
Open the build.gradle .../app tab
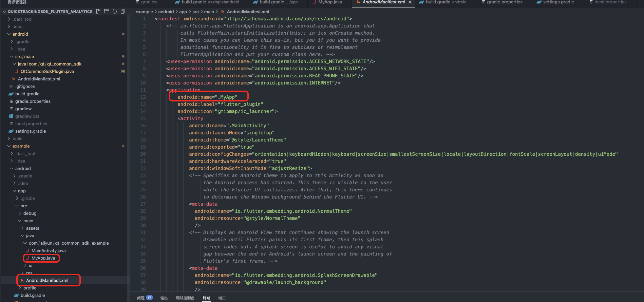tap(275, 2)
